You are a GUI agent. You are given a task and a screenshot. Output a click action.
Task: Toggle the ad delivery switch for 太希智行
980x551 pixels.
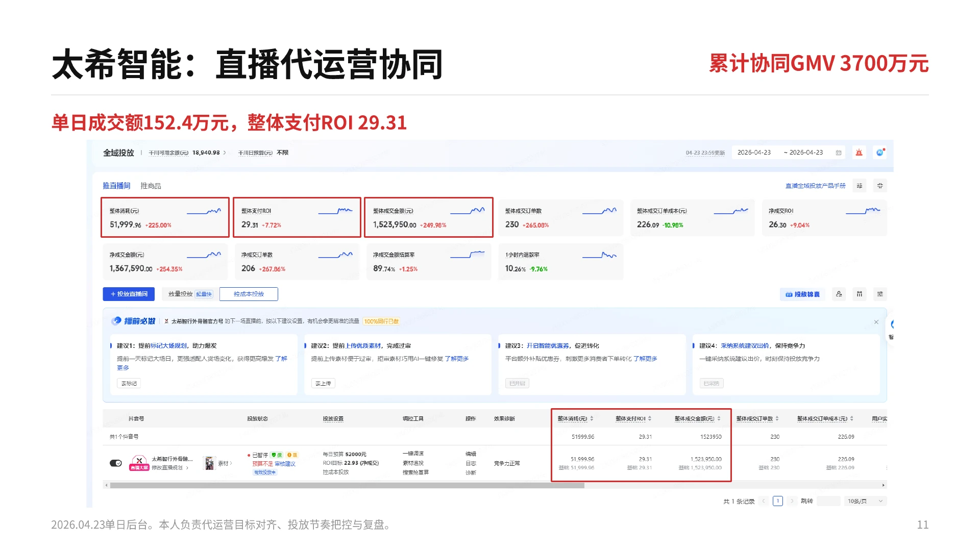(116, 463)
